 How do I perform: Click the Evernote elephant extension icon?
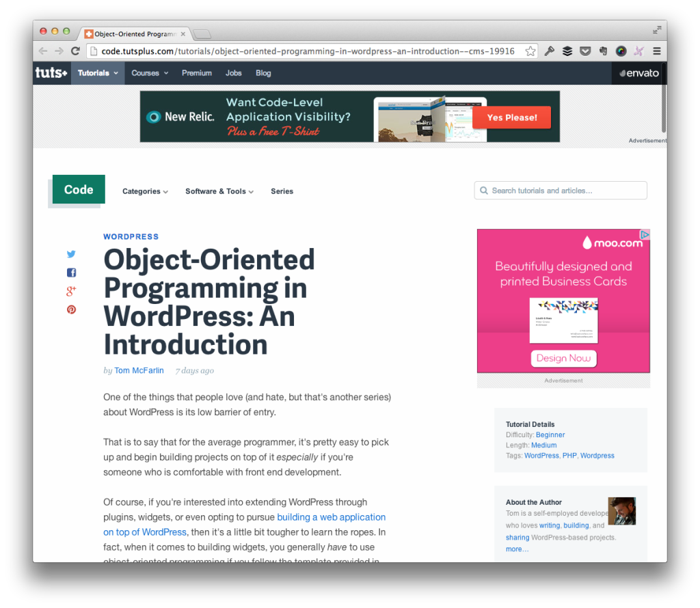click(603, 51)
